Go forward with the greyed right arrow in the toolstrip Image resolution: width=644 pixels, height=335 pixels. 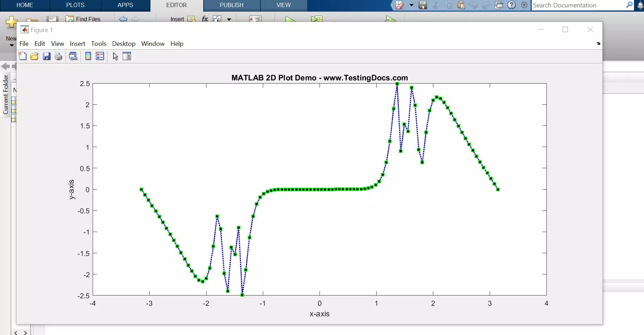[136, 19]
